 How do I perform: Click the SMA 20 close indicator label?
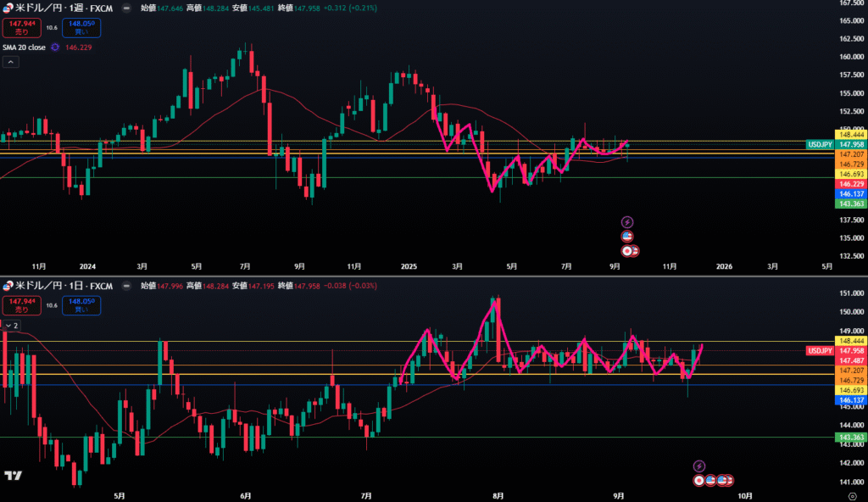click(25, 47)
